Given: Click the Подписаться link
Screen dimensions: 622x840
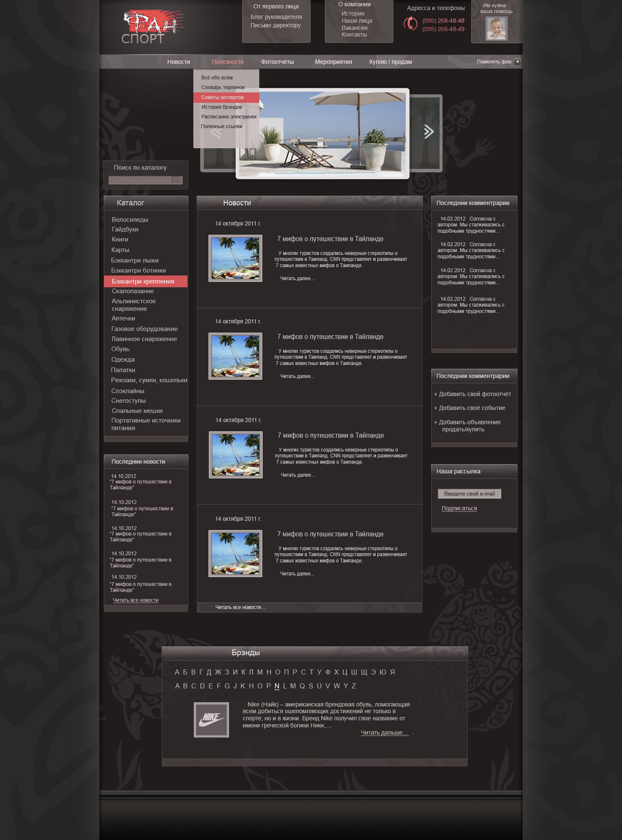Looking at the screenshot, I should (459, 508).
